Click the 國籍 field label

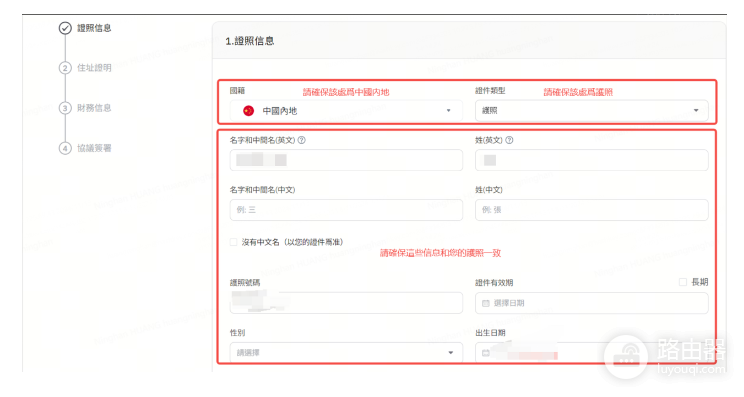[x=237, y=91]
